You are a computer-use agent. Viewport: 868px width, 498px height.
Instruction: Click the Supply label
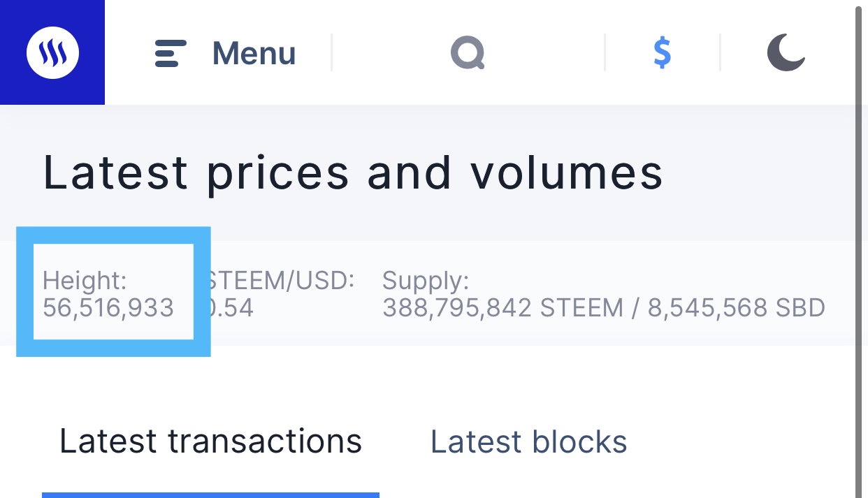tap(426, 281)
